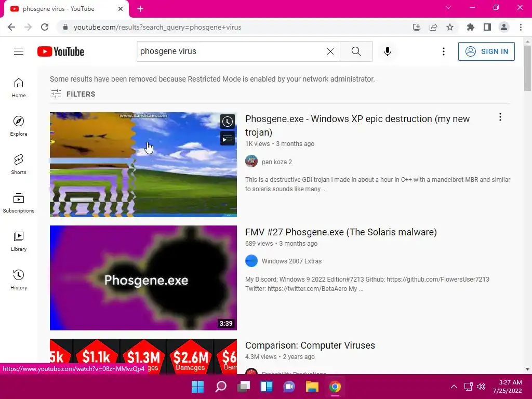Open more options for Phosgene.exe Windows XP video
Screen dimensions: 532x399
point(500,117)
